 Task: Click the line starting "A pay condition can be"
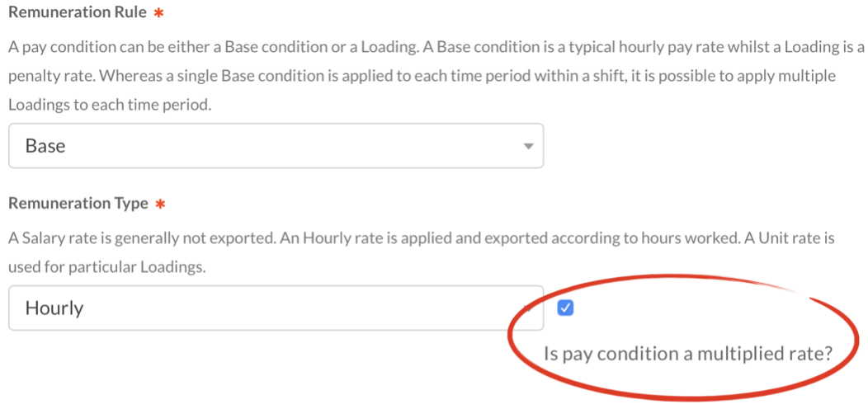(436, 47)
